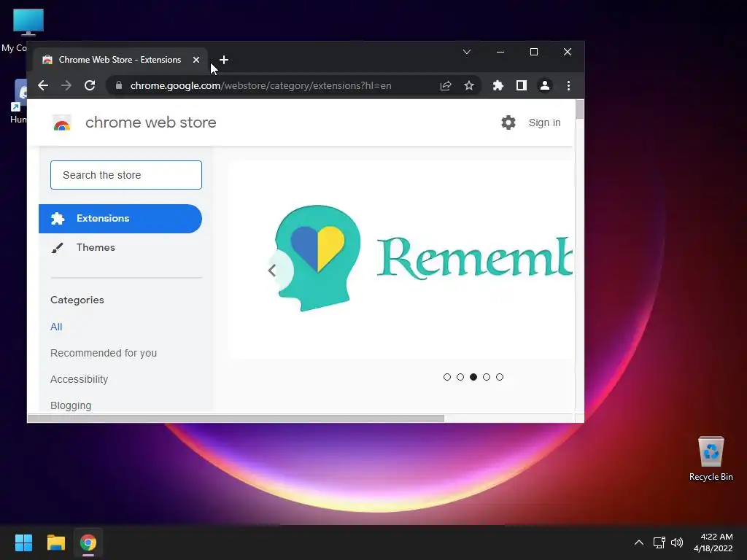Reload the Chrome Web Store page

(90, 86)
